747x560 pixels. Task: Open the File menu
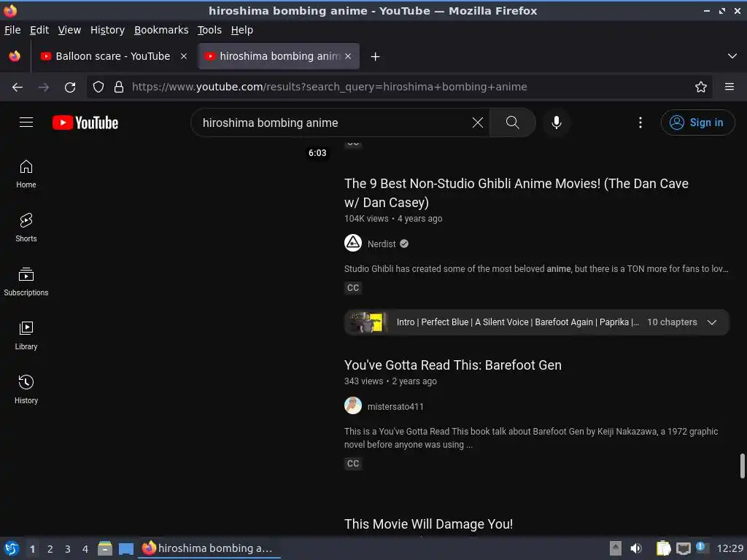[12, 30]
